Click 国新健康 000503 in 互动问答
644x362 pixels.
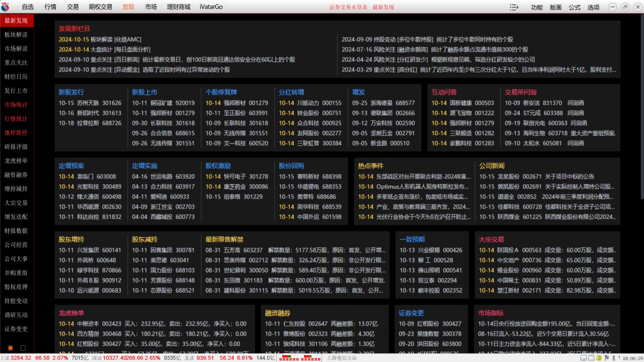coord(463,103)
